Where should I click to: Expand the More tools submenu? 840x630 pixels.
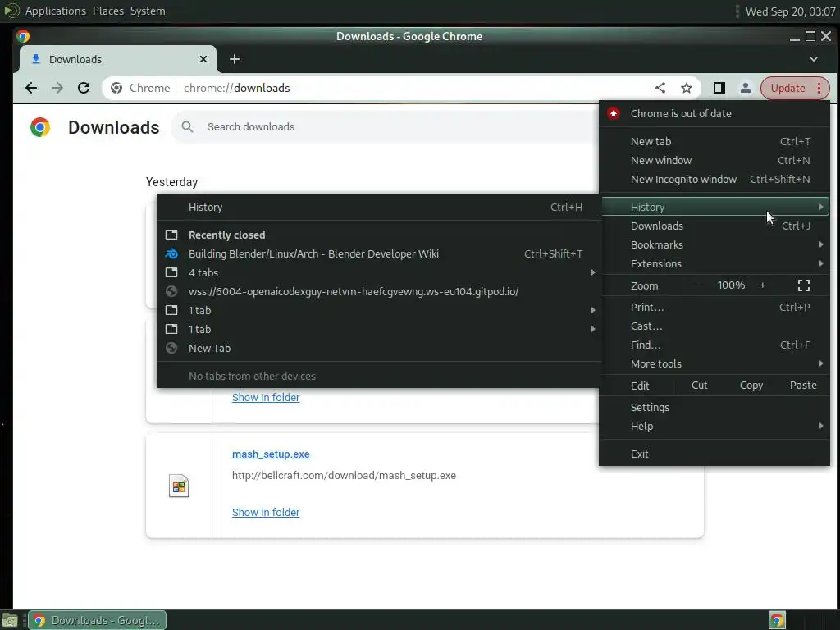[715, 363]
